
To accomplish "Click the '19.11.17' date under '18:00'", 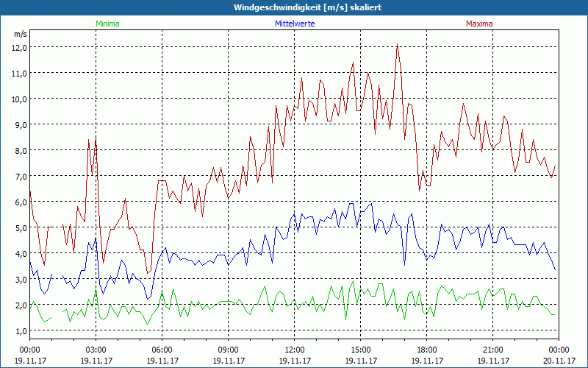I will [427, 361].
